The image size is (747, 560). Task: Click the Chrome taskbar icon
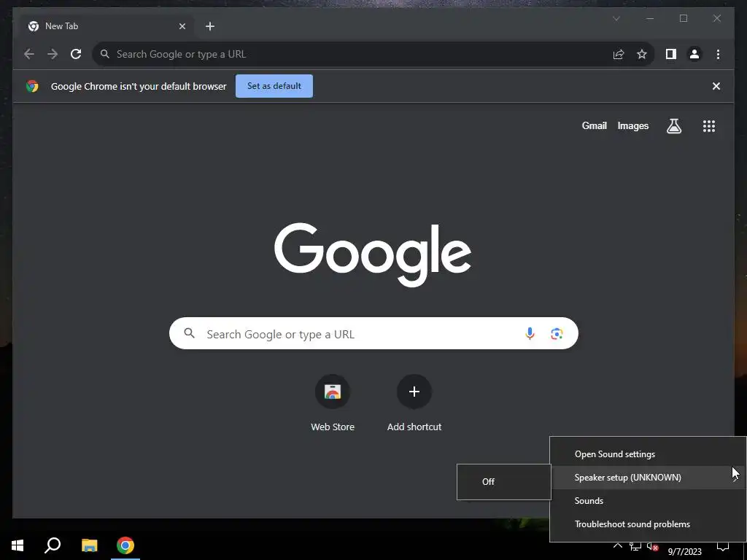point(125,545)
